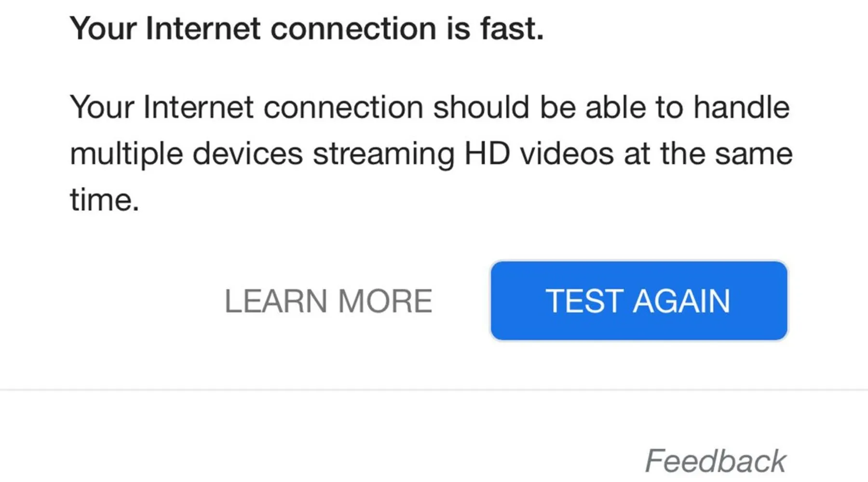This screenshot has height=482, width=868.
Task: Click 'multiple' in the description text
Action: point(126,154)
